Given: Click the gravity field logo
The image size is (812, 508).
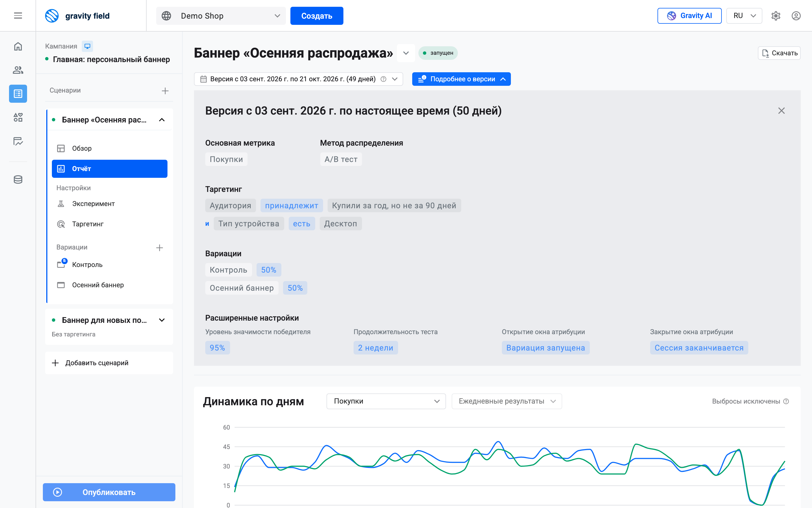Looking at the screenshot, I should tap(77, 16).
